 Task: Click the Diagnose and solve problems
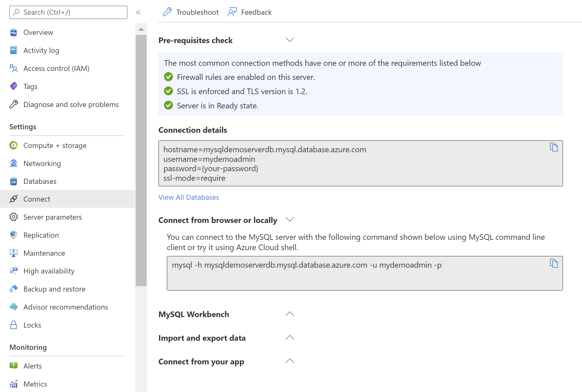point(71,104)
